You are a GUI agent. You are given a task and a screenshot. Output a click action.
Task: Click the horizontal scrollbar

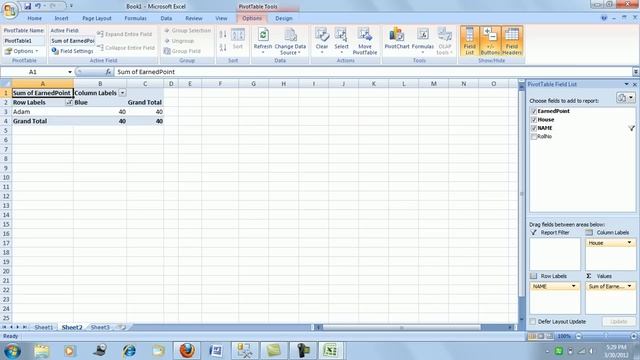[402, 327]
